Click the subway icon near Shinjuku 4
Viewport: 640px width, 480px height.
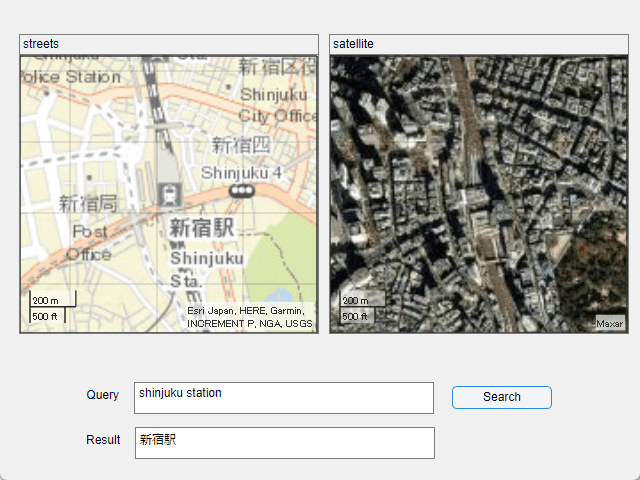point(242,190)
